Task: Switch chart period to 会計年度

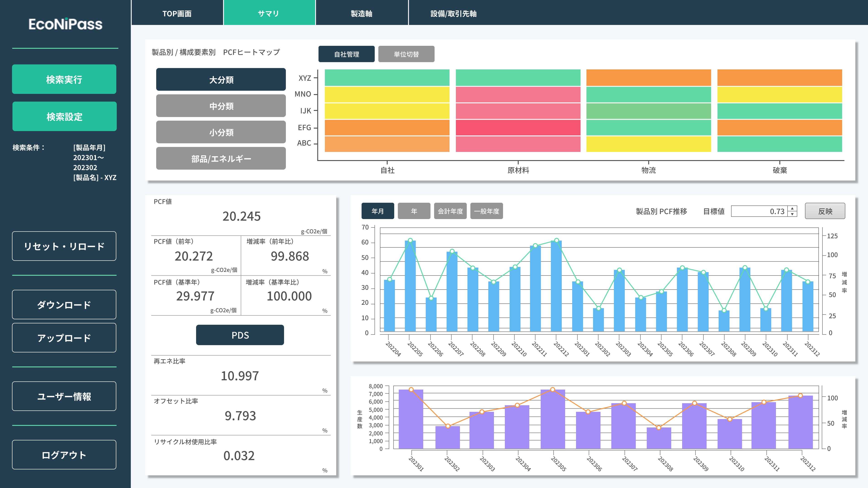Action: point(450,211)
